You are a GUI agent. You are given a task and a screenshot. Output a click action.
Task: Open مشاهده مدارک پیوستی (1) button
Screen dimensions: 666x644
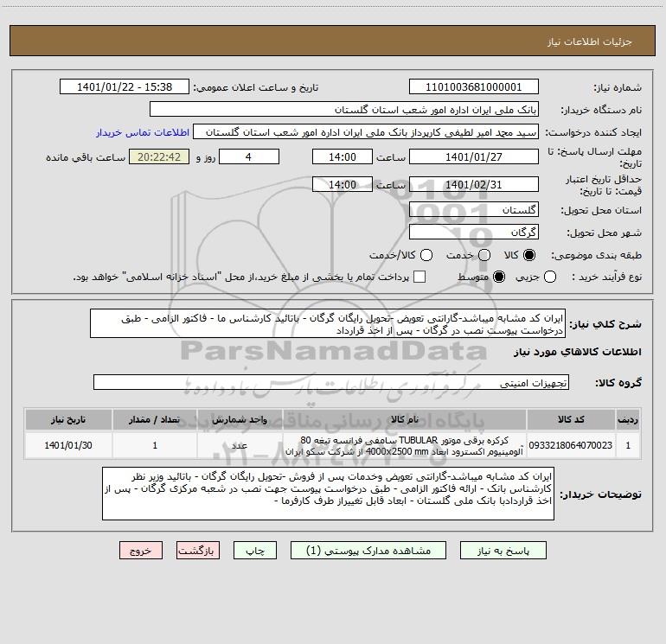pyautogui.click(x=368, y=551)
